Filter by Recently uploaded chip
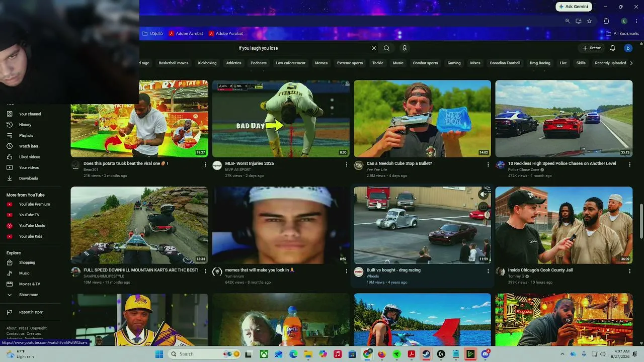The image size is (644, 362). [x=610, y=63]
